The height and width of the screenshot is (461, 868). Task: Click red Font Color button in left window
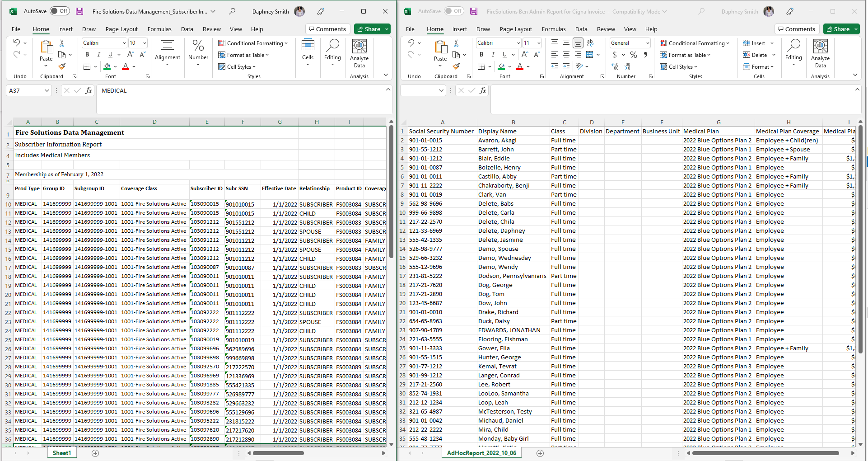click(126, 66)
